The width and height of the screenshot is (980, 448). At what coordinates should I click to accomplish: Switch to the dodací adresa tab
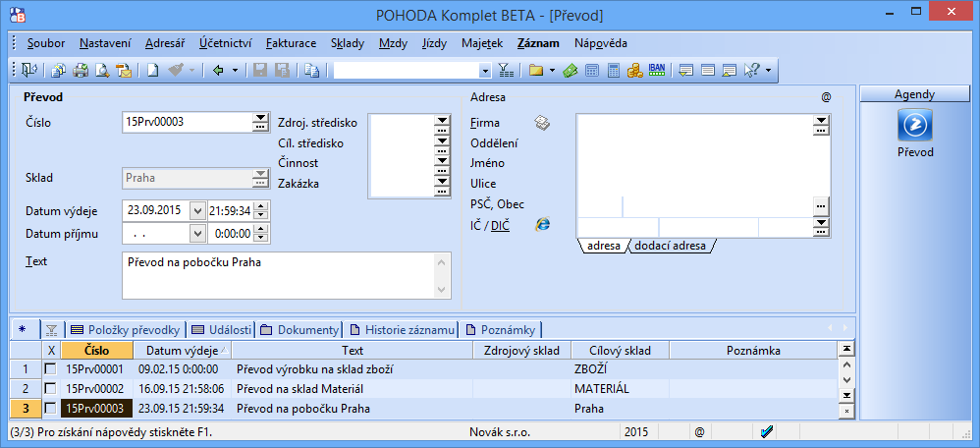click(x=670, y=246)
